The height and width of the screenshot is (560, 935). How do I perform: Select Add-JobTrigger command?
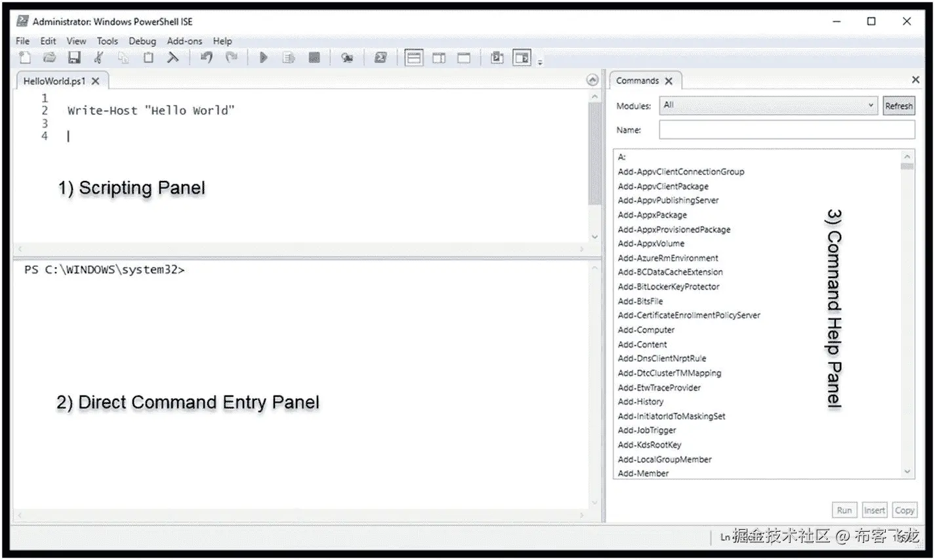pyautogui.click(x=647, y=430)
